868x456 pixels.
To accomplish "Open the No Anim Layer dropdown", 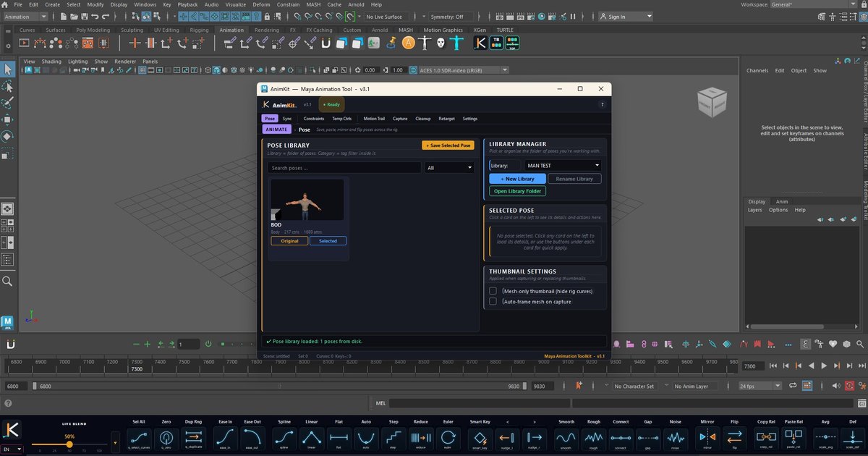I will (697, 387).
